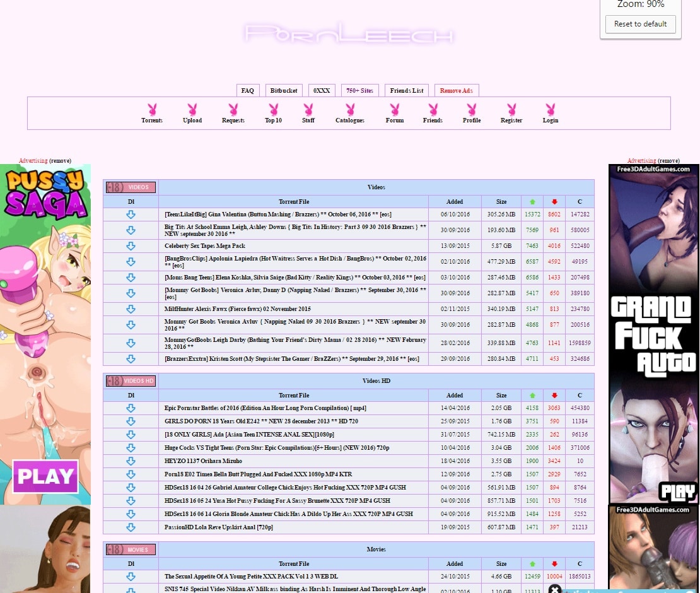The image size is (700, 593).
Task: Click download arrow for the 1.76 GB torrent
Action: tap(131, 421)
